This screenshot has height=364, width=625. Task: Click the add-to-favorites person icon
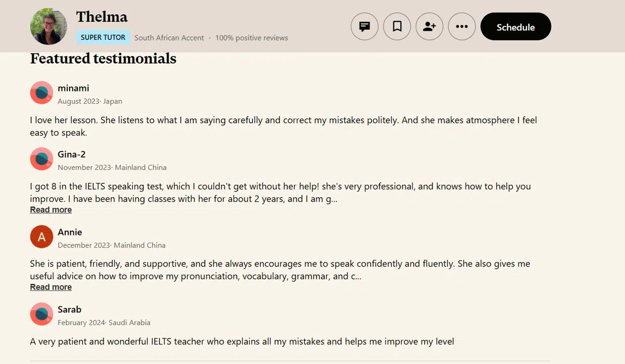[x=429, y=26]
